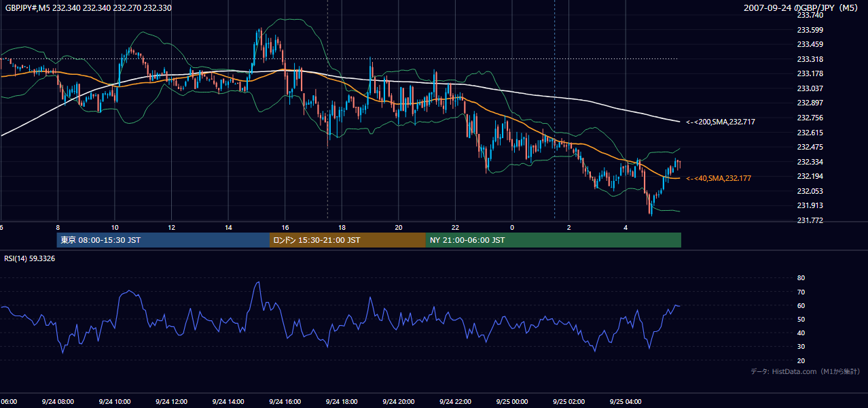Screen dimensions: 868x408
Task: Click the 9/24 20:00 date label
Action: (398, 402)
